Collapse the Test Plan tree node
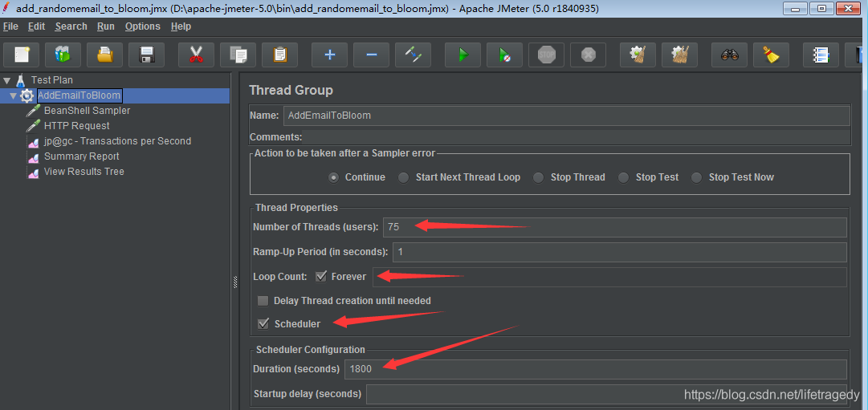 tap(6, 81)
